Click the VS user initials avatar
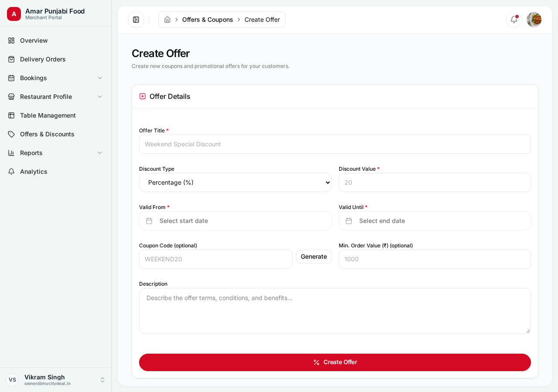This screenshot has height=392, width=558. pyautogui.click(x=12, y=380)
